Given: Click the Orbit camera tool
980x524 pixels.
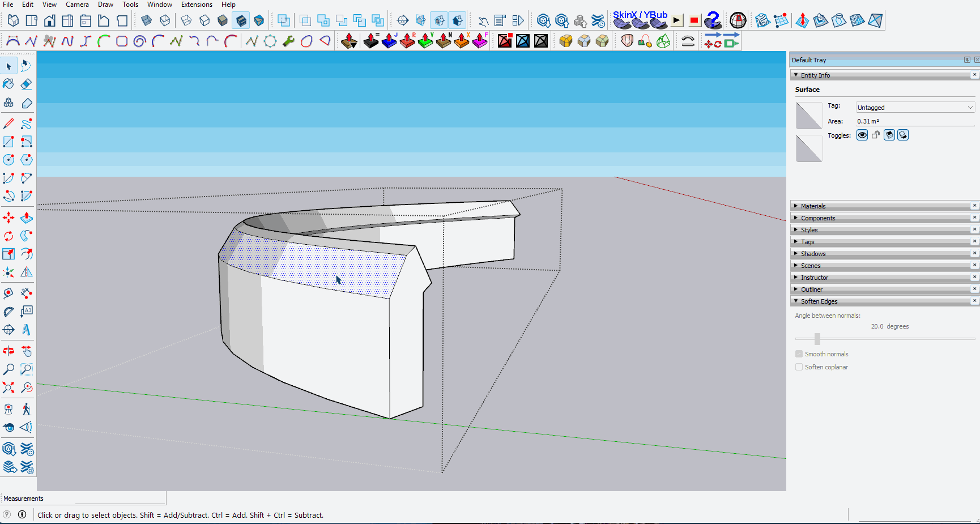Looking at the screenshot, I should click(x=8, y=351).
